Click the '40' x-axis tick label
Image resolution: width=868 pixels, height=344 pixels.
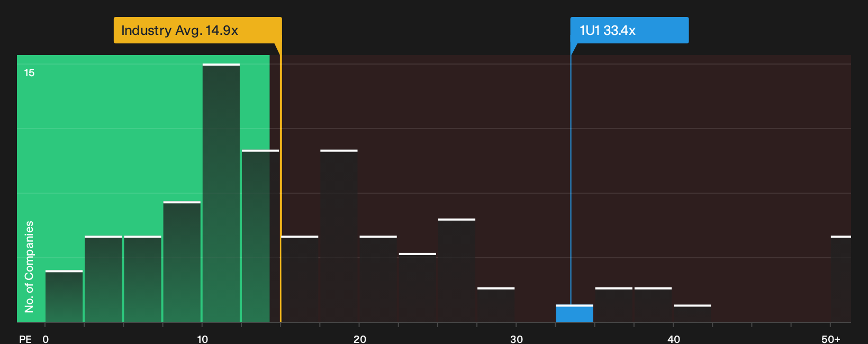(674, 339)
